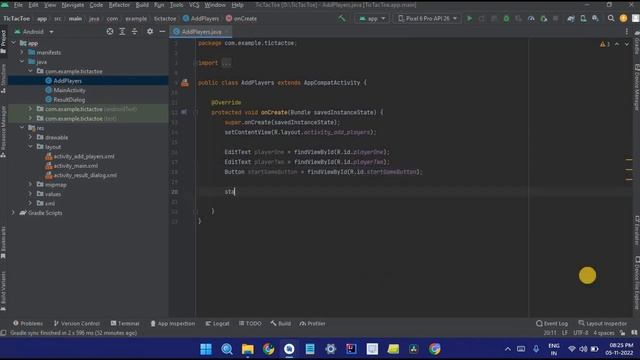Click the select opened file target icon
Image resolution: width=640 pixels, height=360 pixels.
[110, 31]
